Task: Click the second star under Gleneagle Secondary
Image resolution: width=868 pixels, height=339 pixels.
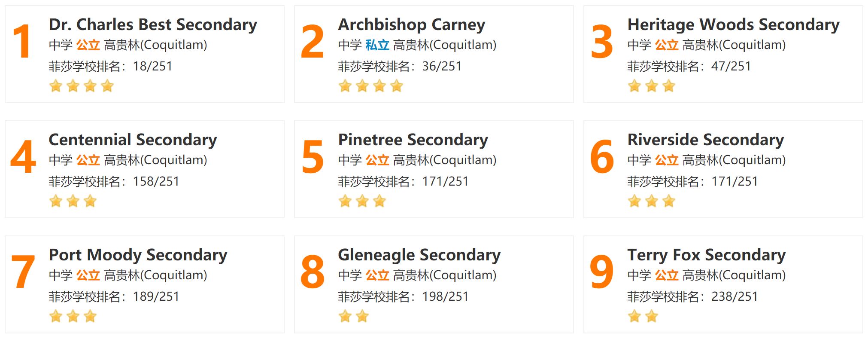Action: [x=362, y=316]
